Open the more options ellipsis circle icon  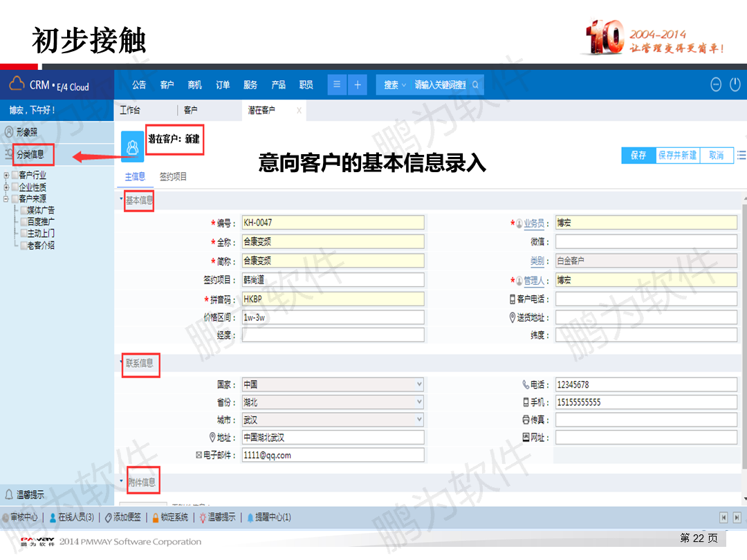pyautogui.click(x=716, y=85)
